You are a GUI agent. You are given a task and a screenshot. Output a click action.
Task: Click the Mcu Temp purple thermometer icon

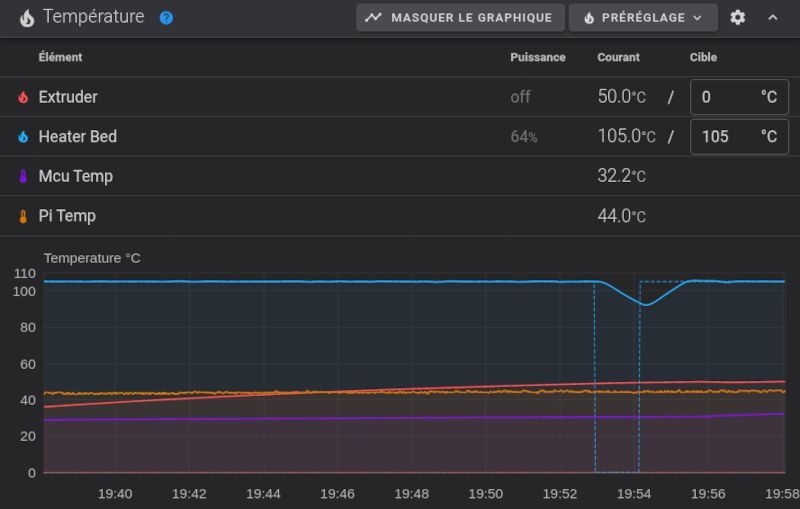[23, 176]
